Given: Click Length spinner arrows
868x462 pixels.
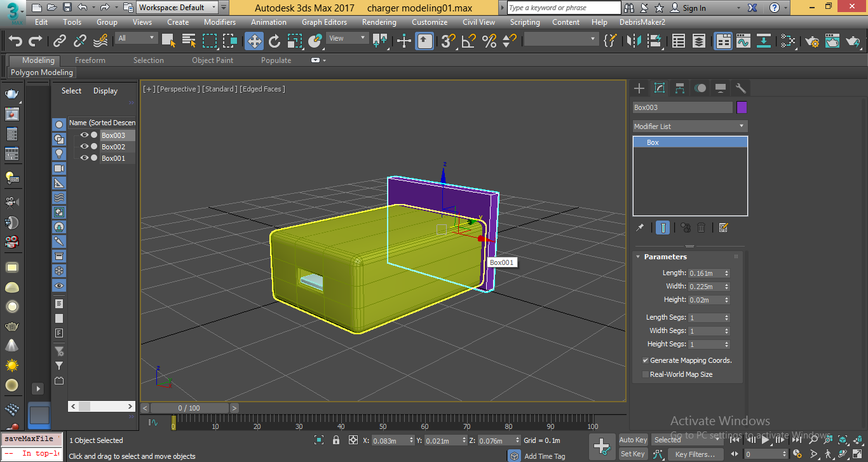Looking at the screenshot, I should 726,273.
